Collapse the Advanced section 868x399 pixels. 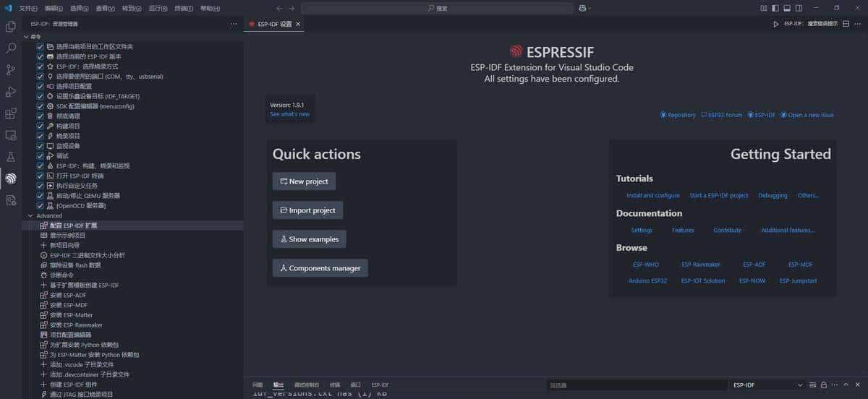point(30,215)
